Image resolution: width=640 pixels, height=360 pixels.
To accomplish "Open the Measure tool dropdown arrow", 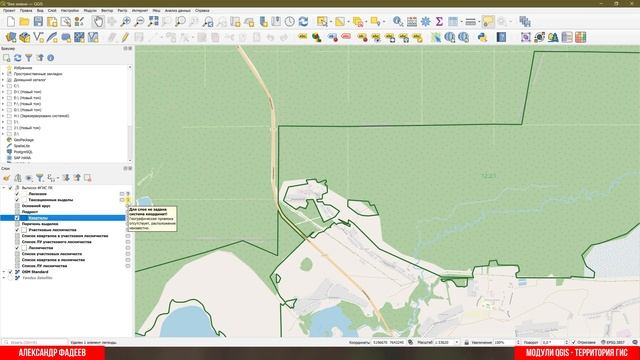I will (479, 22).
